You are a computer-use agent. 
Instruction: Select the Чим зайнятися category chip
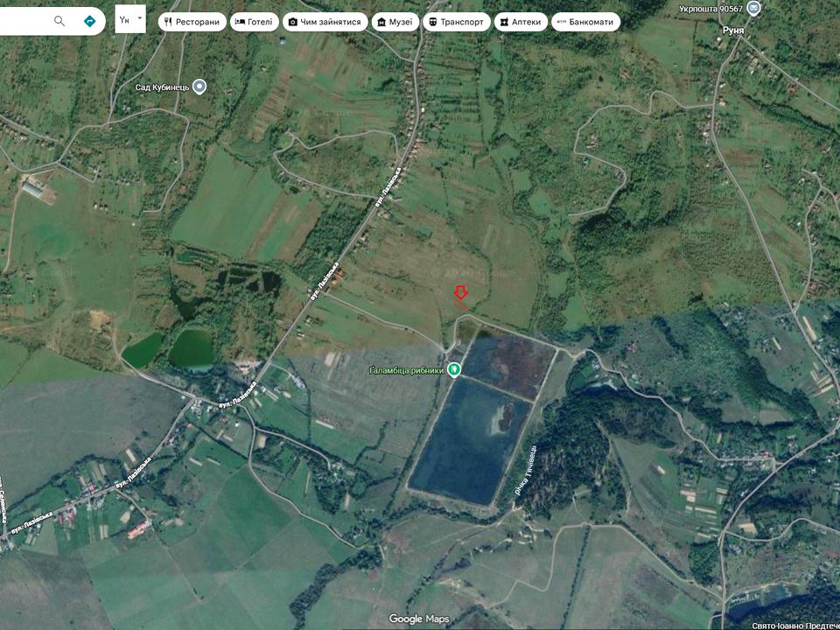[325, 22]
